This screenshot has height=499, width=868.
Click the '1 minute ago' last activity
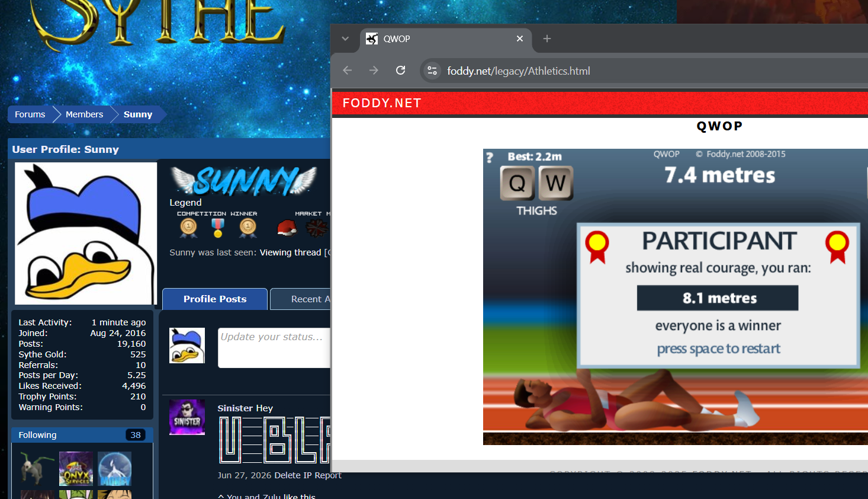pyautogui.click(x=118, y=322)
